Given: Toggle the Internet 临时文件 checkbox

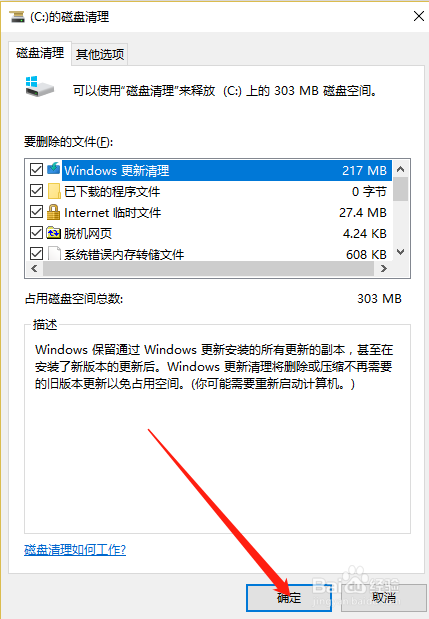Looking at the screenshot, I should pyautogui.click(x=36, y=212).
